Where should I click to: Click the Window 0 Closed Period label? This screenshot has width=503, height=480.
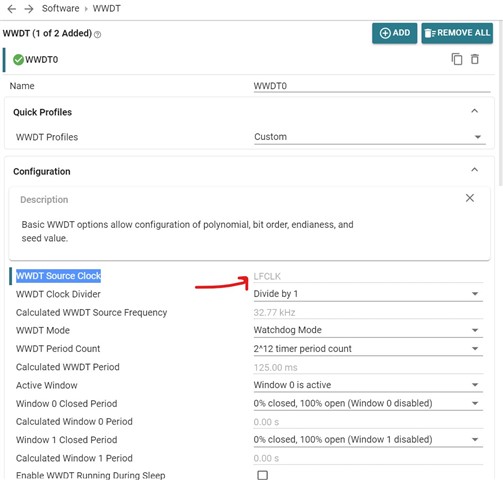tap(66, 404)
